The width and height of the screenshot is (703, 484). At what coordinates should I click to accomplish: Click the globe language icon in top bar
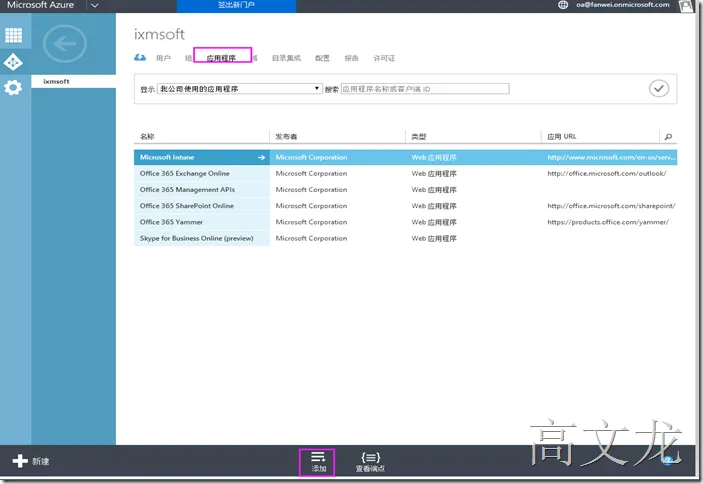pos(563,5)
